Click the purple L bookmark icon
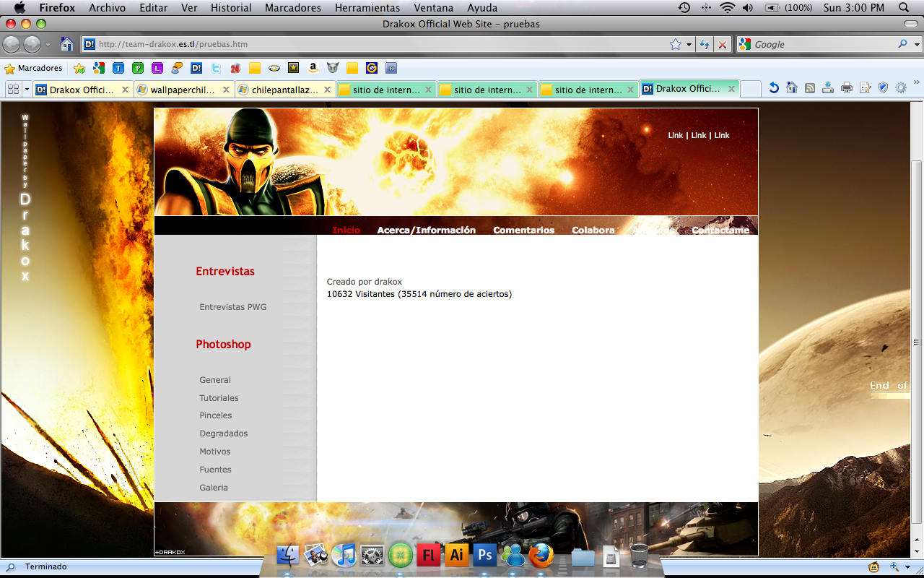Image resolution: width=924 pixels, height=578 pixels. tap(157, 69)
